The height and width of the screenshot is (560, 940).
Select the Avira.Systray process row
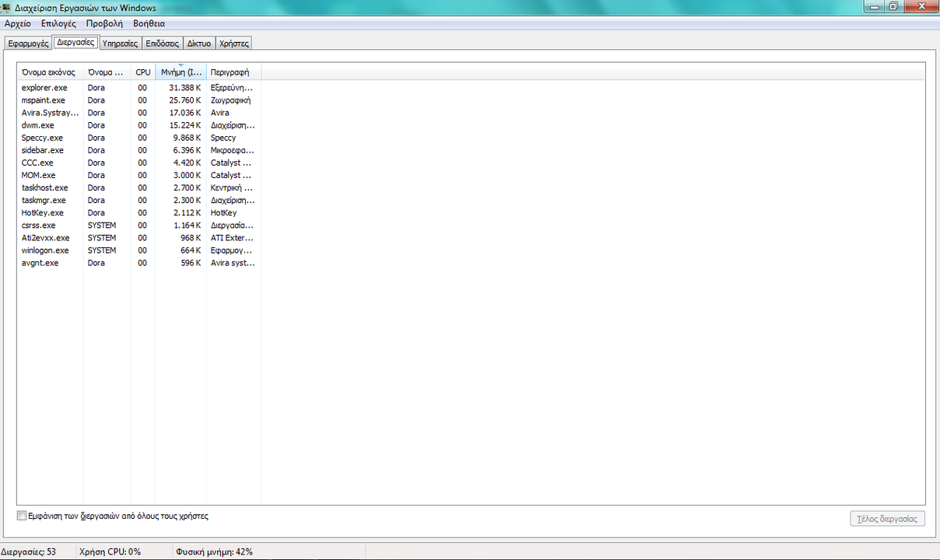coord(140,113)
